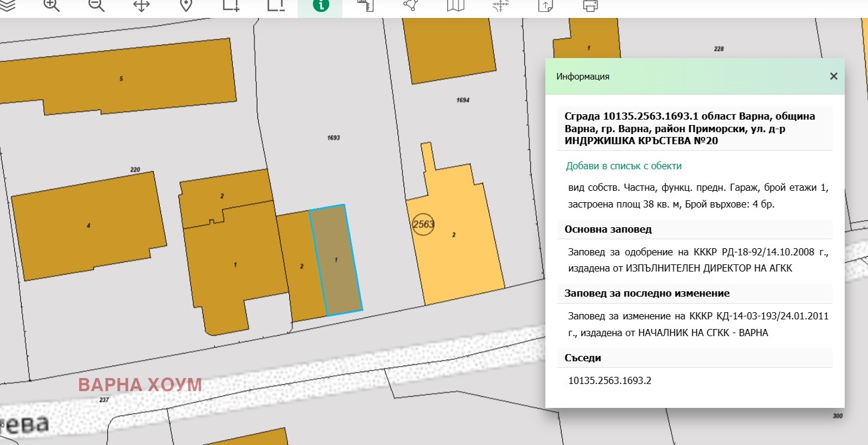Open the map overview tool
This screenshot has height=445, width=868.
coord(455,7)
